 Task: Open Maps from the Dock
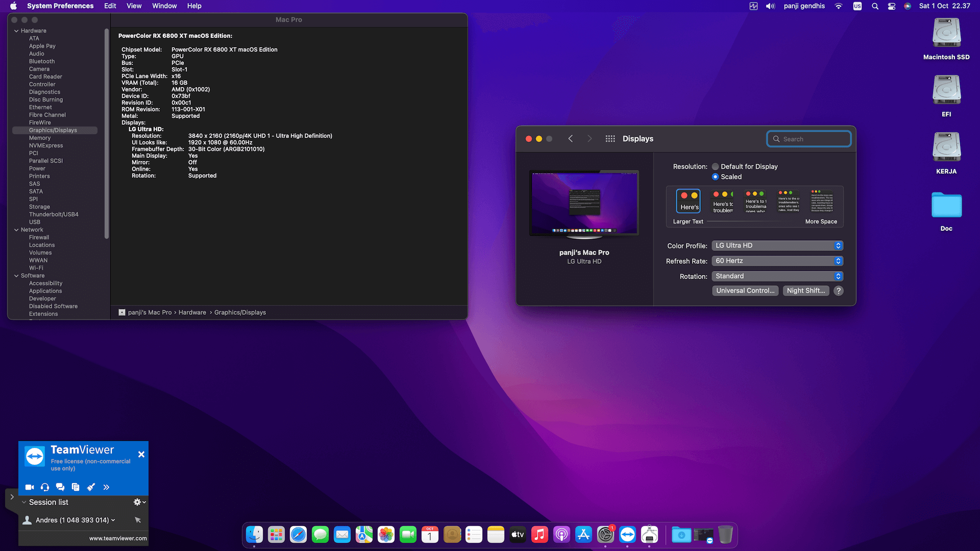click(x=364, y=535)
